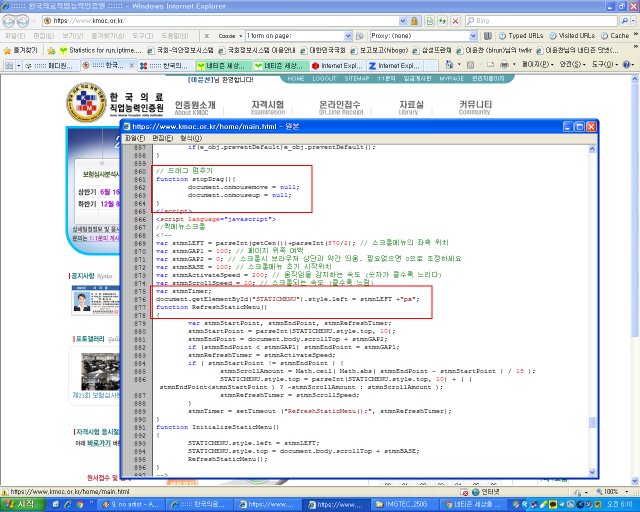640x512 pixels.
Task: Switch to the red Internet Expl... tab
Action: pyautogui.click(x=337, y=65)
